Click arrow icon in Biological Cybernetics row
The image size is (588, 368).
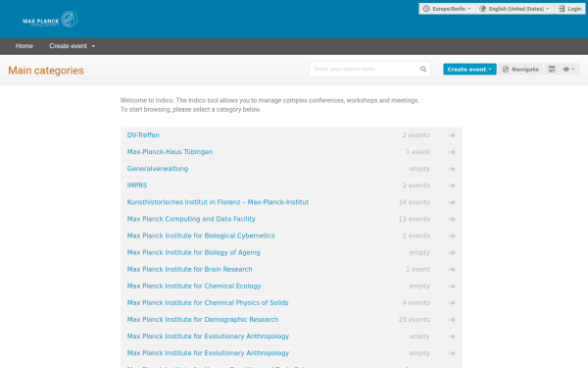coord(452,236)
